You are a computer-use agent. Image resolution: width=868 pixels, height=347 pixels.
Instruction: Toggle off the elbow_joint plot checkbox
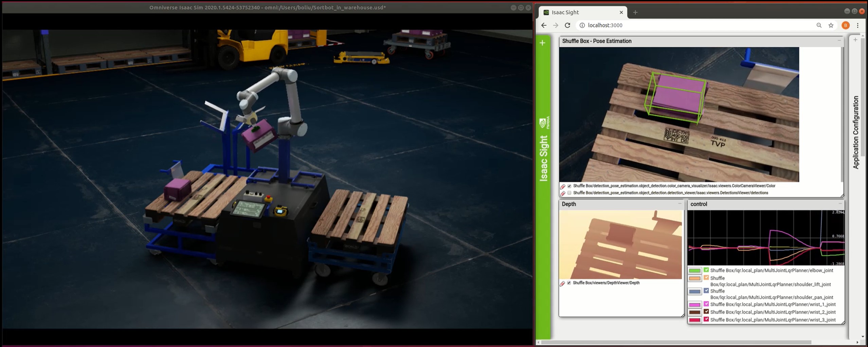706,270
